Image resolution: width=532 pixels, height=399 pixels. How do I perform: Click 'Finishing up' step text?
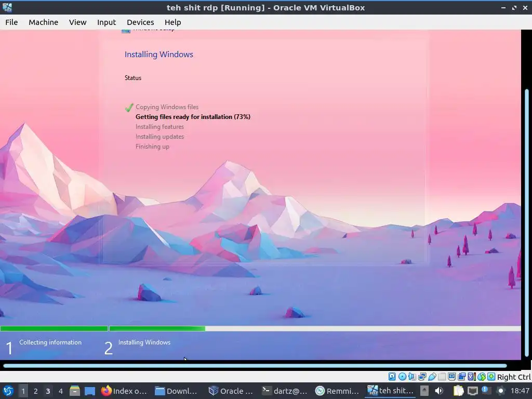click(152, 147)
